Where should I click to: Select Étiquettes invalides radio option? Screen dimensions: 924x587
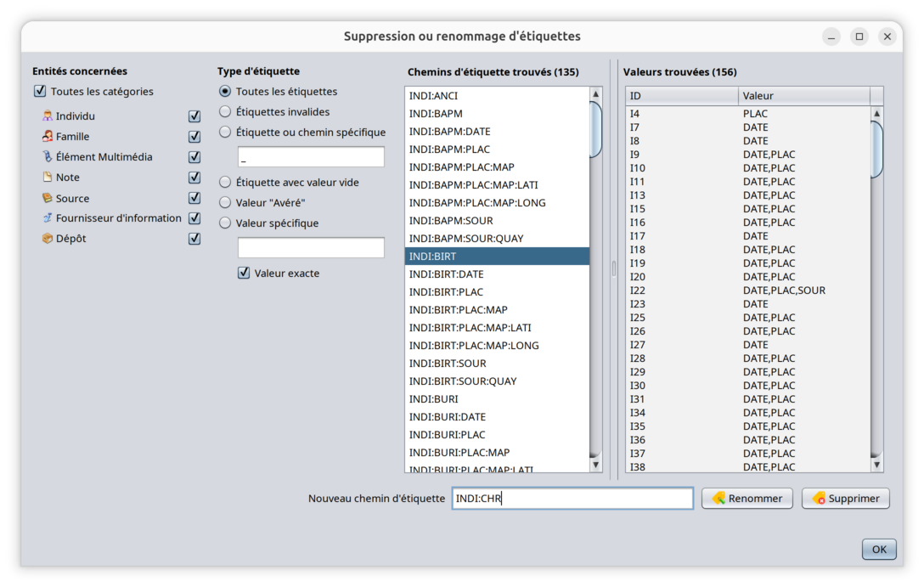pyautogui.click(x=225, y=111)
